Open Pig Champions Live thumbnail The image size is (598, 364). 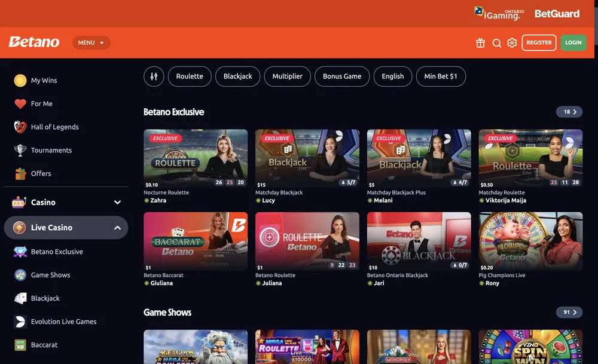(x=530, y=241)
